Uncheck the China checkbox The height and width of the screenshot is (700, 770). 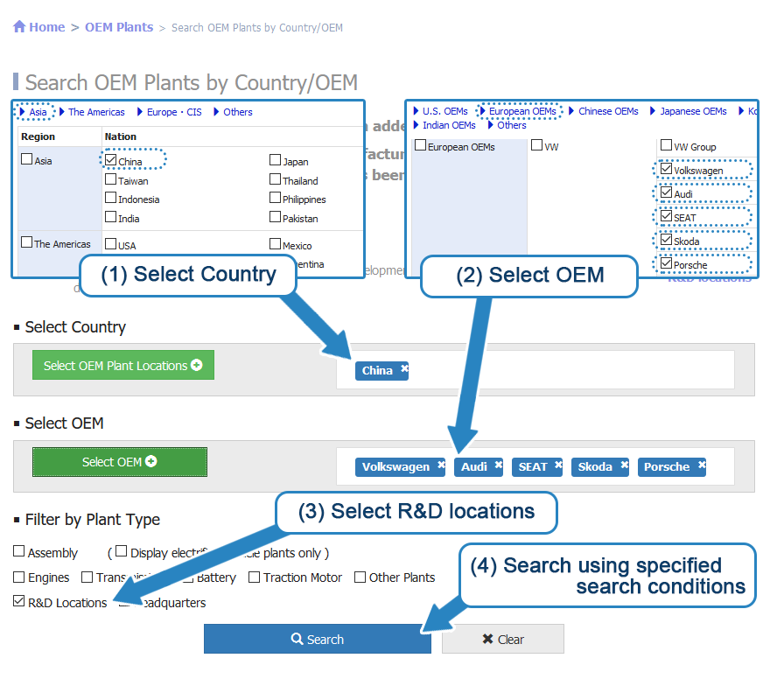tap(110, 160)
